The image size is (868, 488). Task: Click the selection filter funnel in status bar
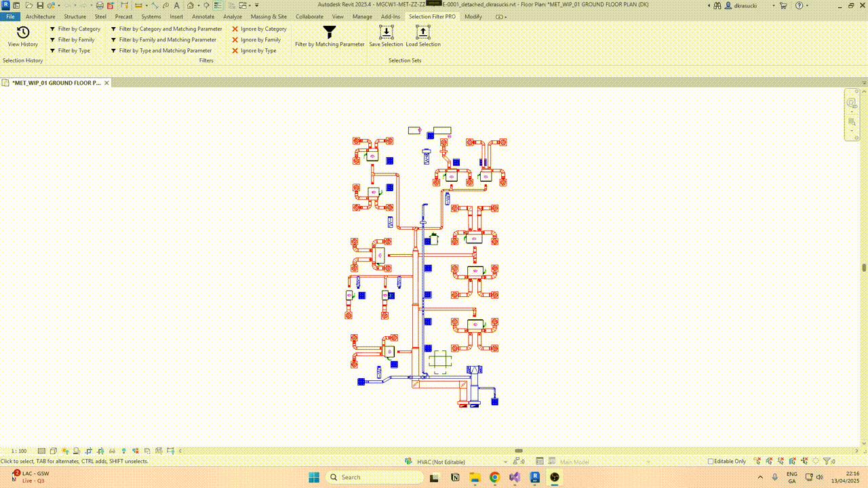827,462
